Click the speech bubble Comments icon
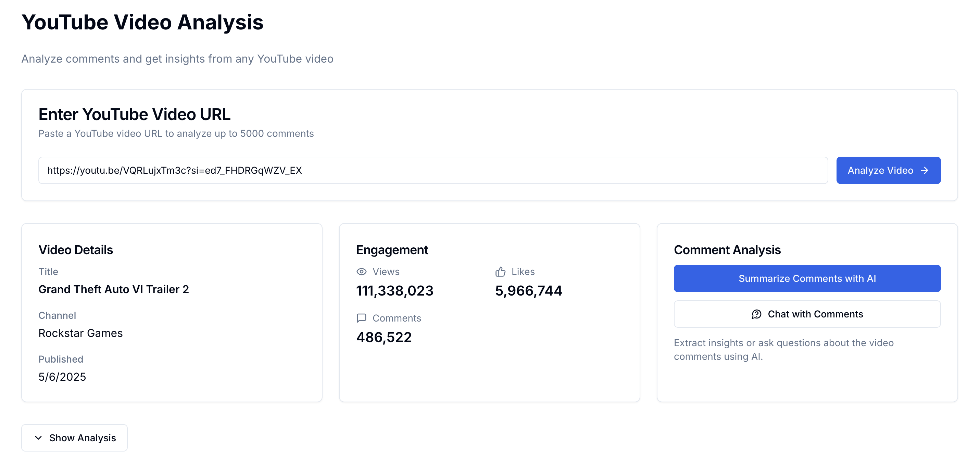Viewport: 980px width, 457px height. [361, 318]
